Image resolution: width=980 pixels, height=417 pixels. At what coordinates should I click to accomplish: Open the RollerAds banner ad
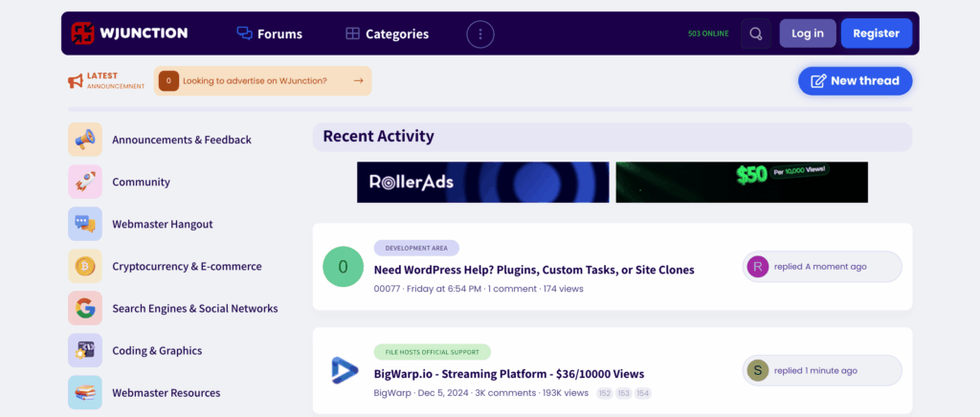click(483, 183)
